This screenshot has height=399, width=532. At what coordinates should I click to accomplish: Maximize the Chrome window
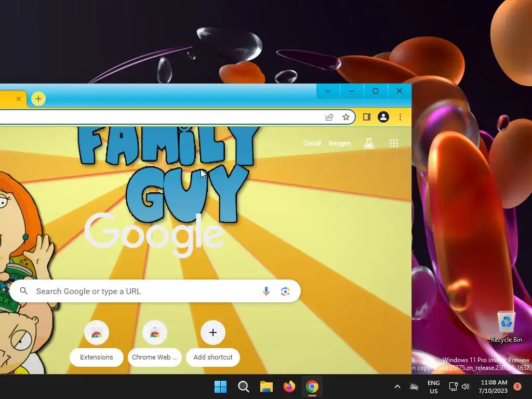click(x=376, y=91)
